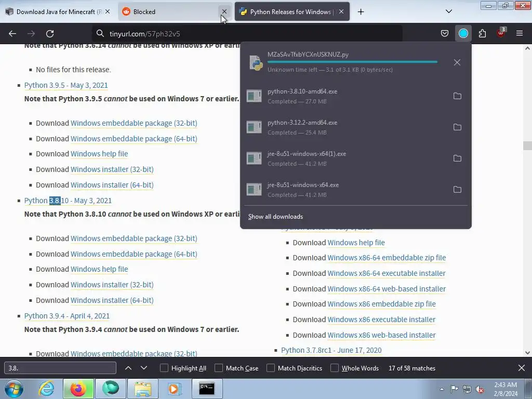The image size is (532, 399).
Task: Download 3.8.10 embeddable package (64-bit)
Action: (x=134, y=254)
